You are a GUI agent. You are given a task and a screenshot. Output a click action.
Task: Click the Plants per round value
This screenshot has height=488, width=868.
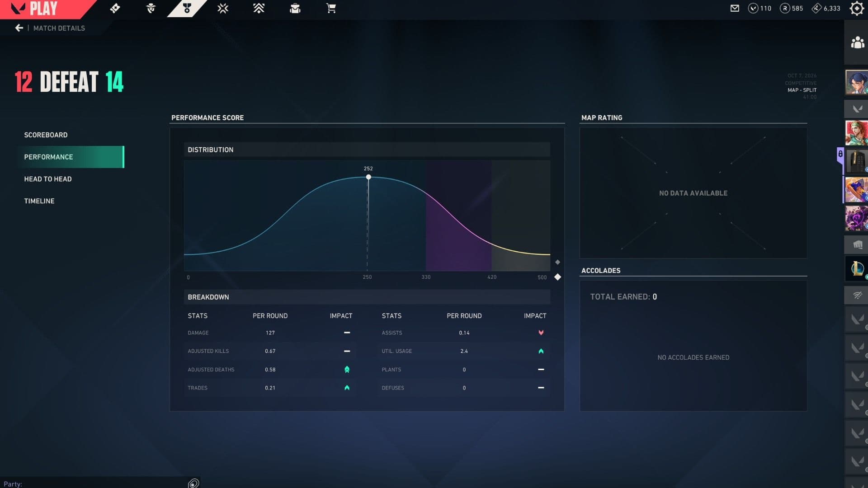[464, 370]
